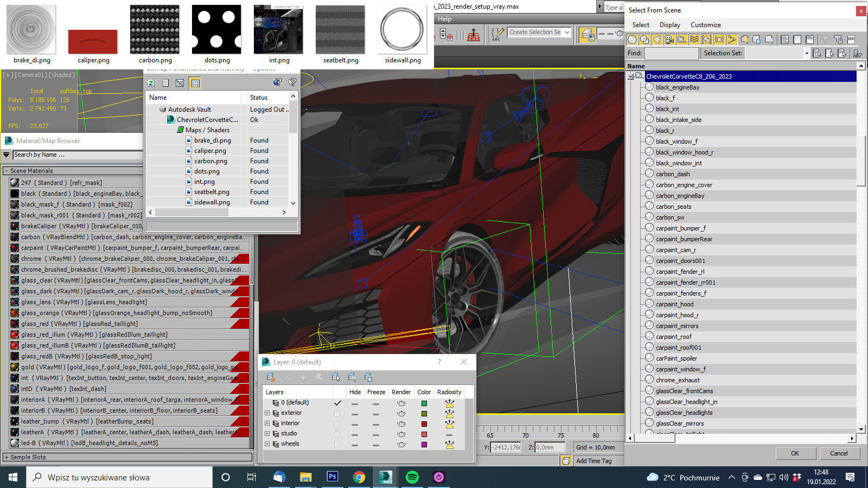Expand the interior layer in Layer dialog
868x488 pixels.
click(x=267, y=423)
